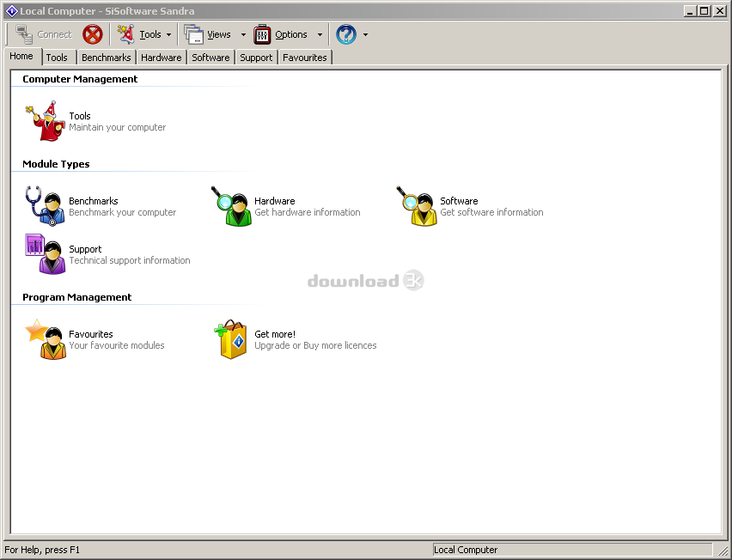Screen dimensions: 732x560
Task: Open the help button dropdown arrow
Action: (x=365, y=35)
